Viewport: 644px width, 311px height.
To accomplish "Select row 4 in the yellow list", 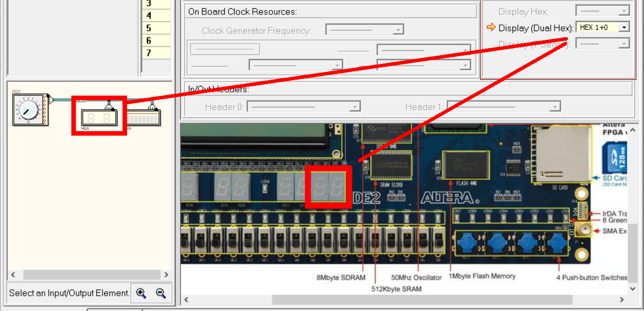I will point(156,15).
